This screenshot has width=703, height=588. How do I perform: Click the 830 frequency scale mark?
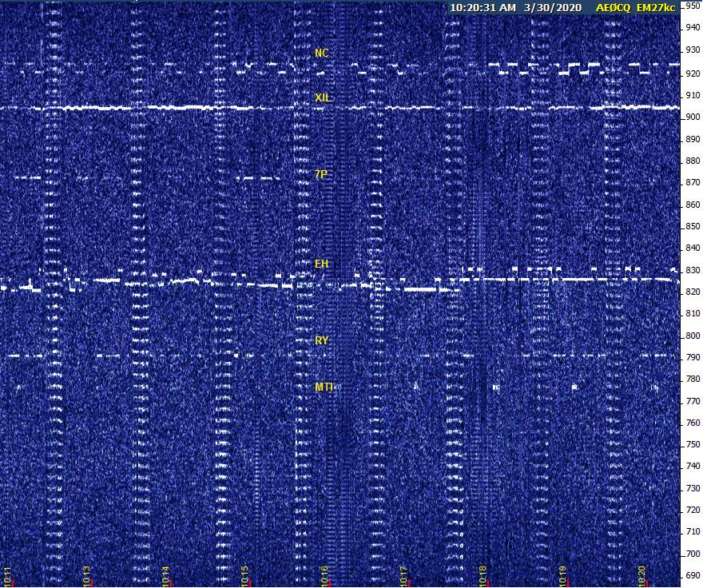pos(692,270)
